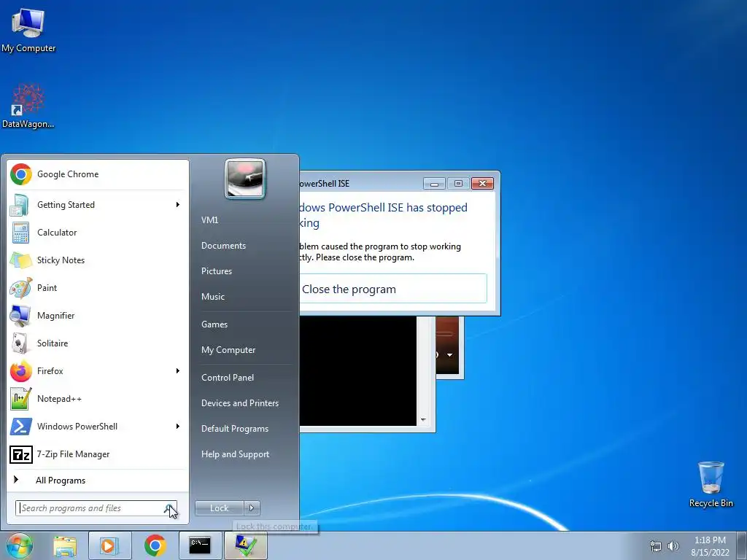Viewport: 747px width, 560px height.
Task: Open Sticky Notes icon
Action: (20, 260)
